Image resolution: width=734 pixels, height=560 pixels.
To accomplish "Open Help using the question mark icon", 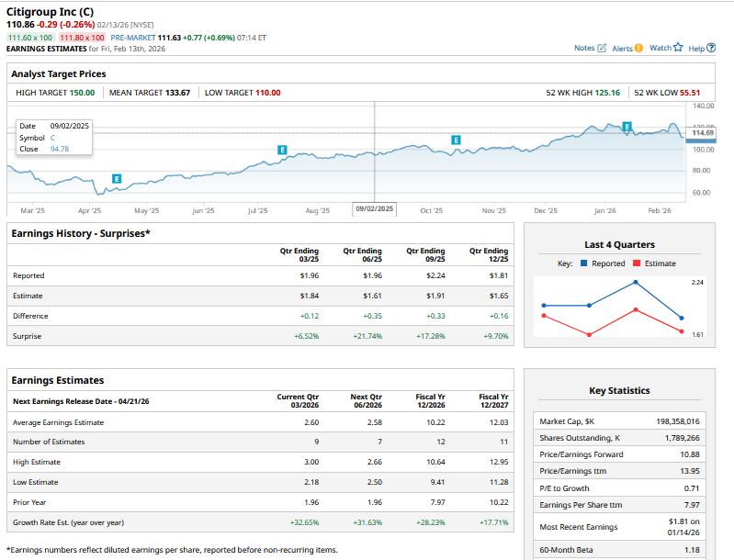I will [x=711, y=48].
